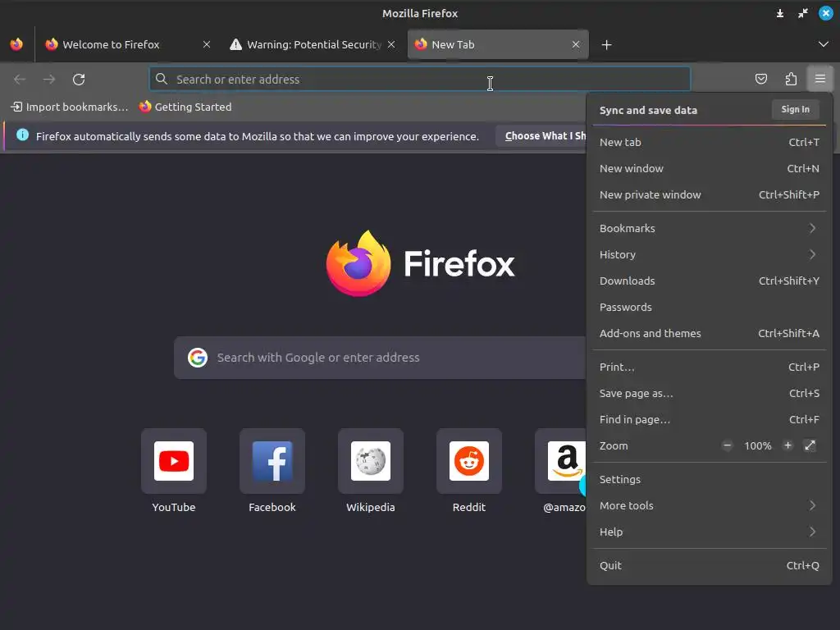The height and width of the screenshot is (630, 840).
Task: Click the download arrow in title bar
Action: coord(780,13)
